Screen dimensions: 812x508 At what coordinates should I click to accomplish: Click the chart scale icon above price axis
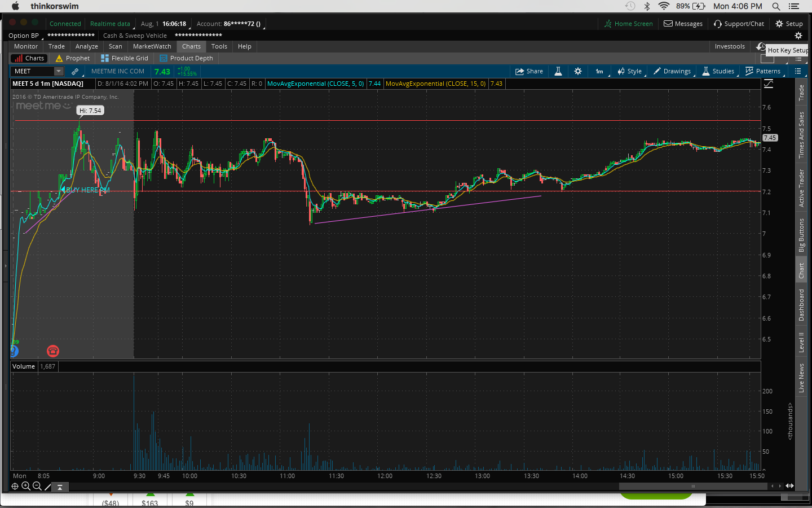point(769,84)
